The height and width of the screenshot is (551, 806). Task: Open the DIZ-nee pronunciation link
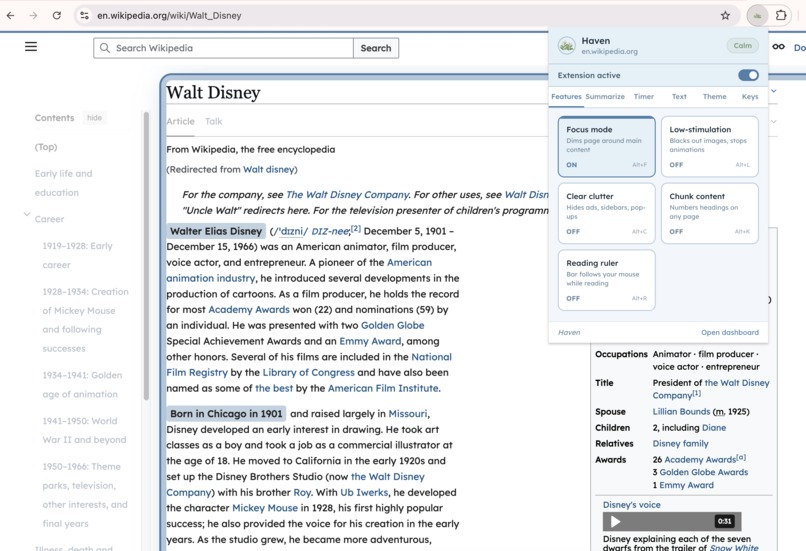[x=331, y=231]
